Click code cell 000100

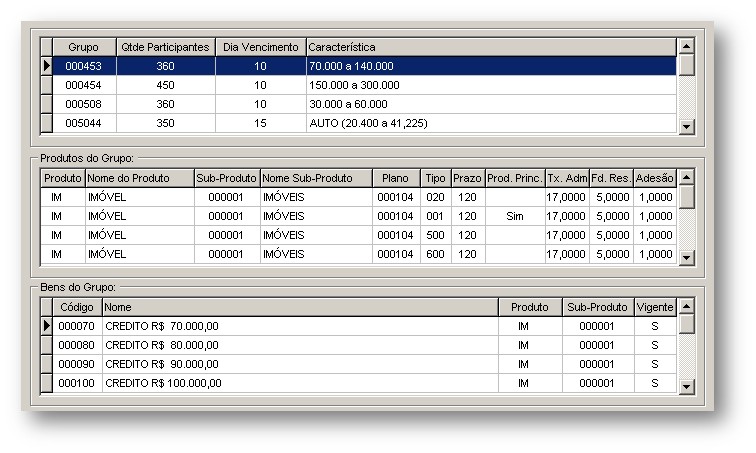click(77, 383)
